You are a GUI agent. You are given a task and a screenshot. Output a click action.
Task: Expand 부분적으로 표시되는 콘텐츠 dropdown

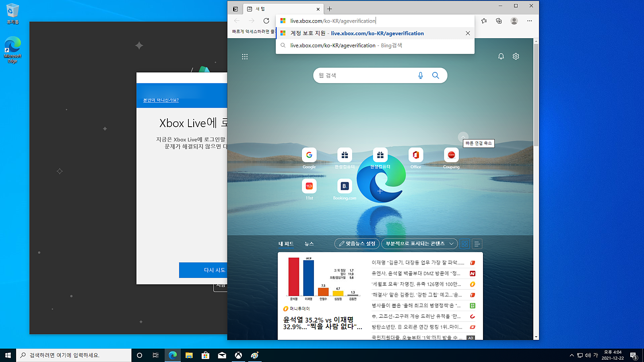(419, 244)
